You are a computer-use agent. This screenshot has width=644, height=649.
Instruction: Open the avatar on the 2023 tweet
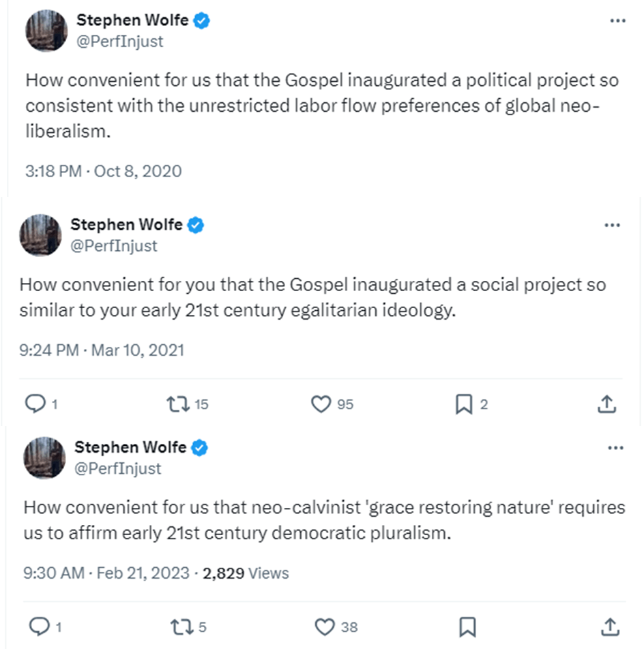(x=44, y=457)
